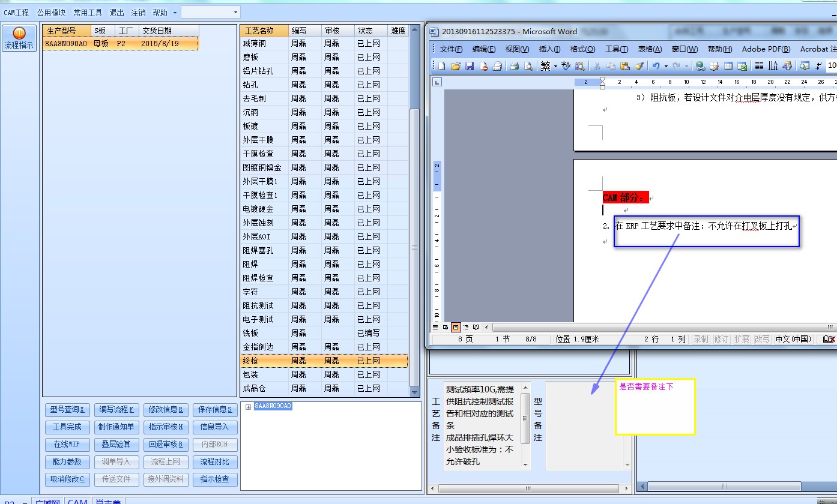837x504 pixels.
Task: Insert table icon in Word toolbar
Action: pyautogui.click(x=728, y=66)
